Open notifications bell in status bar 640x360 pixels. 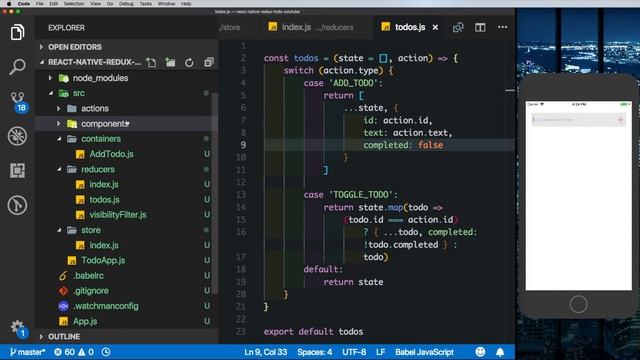(x=500, y=352)
